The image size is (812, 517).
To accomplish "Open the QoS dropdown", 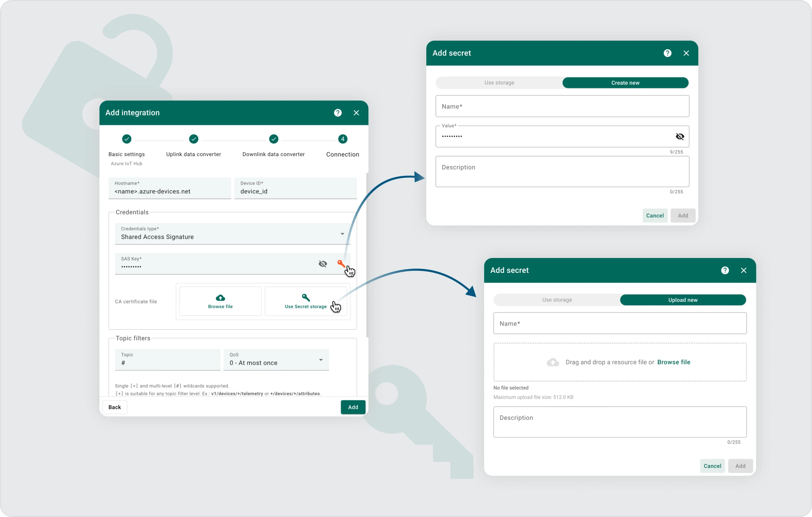I will (x=320, y=360).
